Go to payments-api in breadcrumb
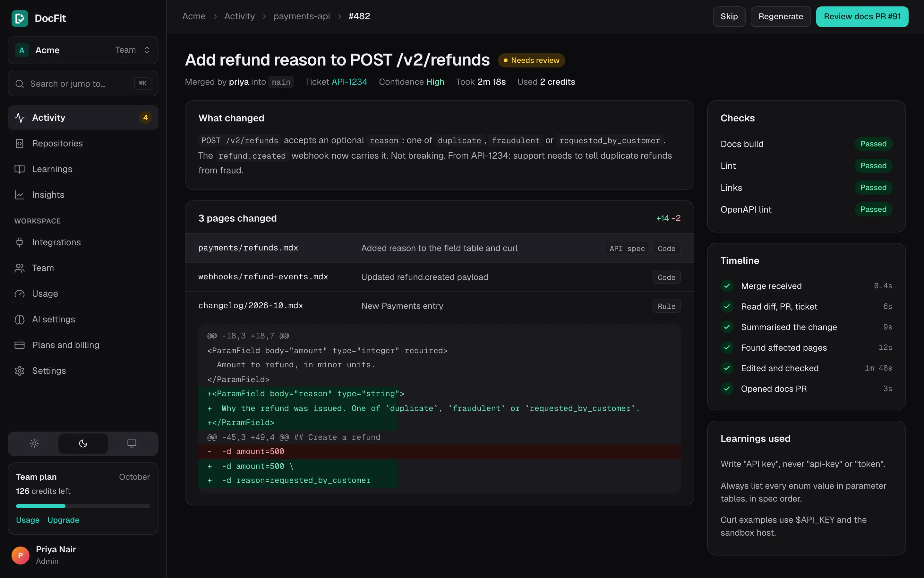The image size is (924, 578). click(302, 16)
